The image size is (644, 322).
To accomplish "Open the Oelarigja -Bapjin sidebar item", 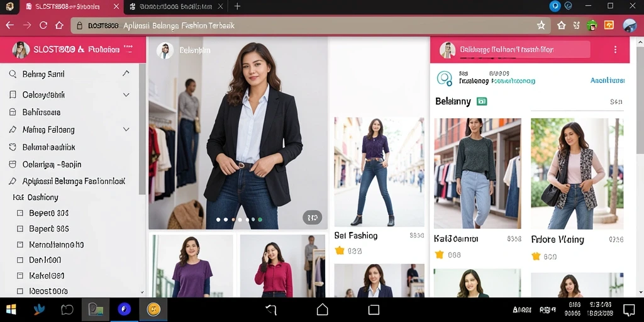I will pos(52,164).
